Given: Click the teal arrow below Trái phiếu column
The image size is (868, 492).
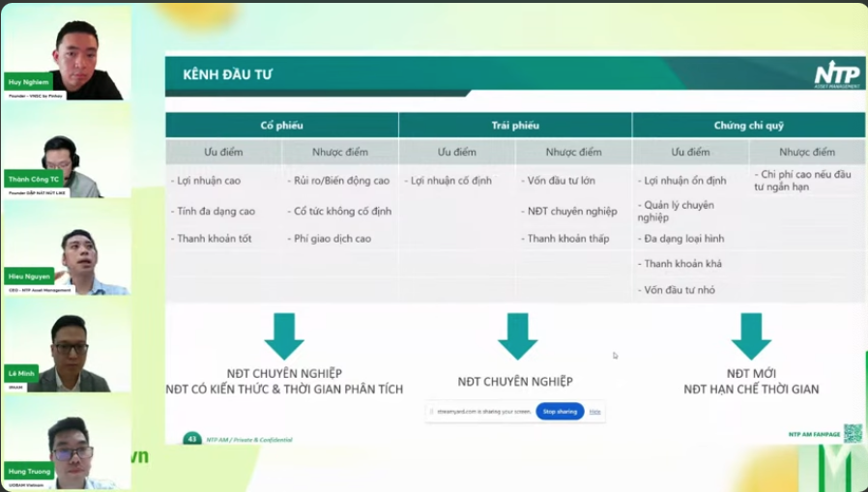Looking at the screenshot, I should [x=517, y=336].
